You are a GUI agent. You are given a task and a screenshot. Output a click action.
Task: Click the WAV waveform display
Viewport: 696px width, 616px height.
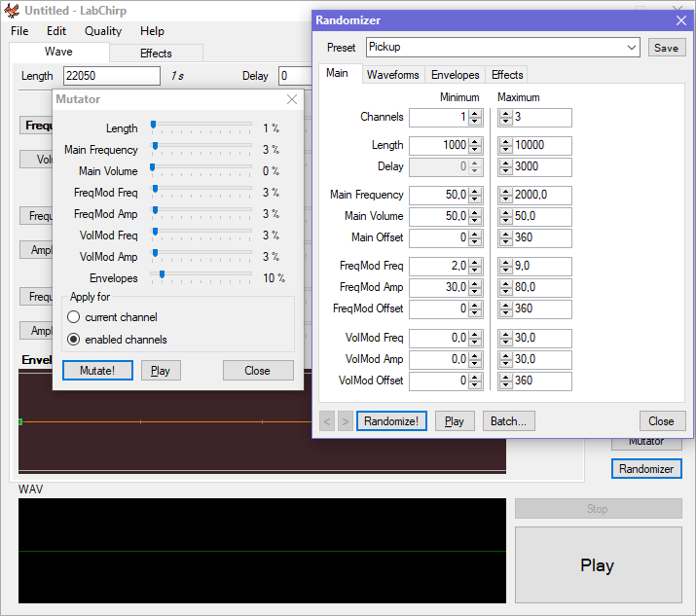(x=262, y=551)
